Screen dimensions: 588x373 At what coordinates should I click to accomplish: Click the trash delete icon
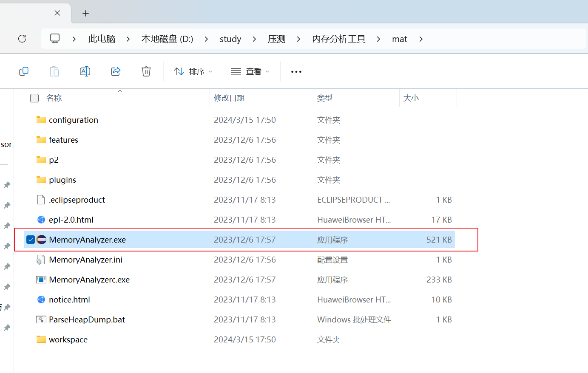146,71
